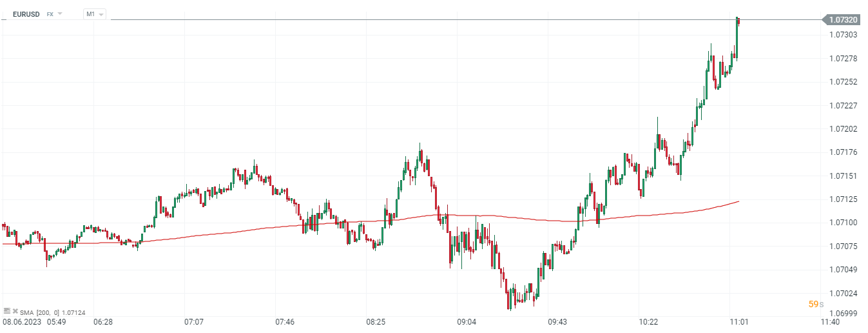
Task: Click the 09:04 time axis label
Action: pyautogui.click(x=467, y=321)
